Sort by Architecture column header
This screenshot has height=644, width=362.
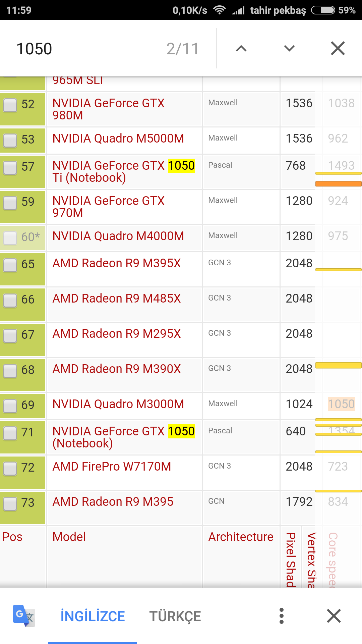coord(241,537)
